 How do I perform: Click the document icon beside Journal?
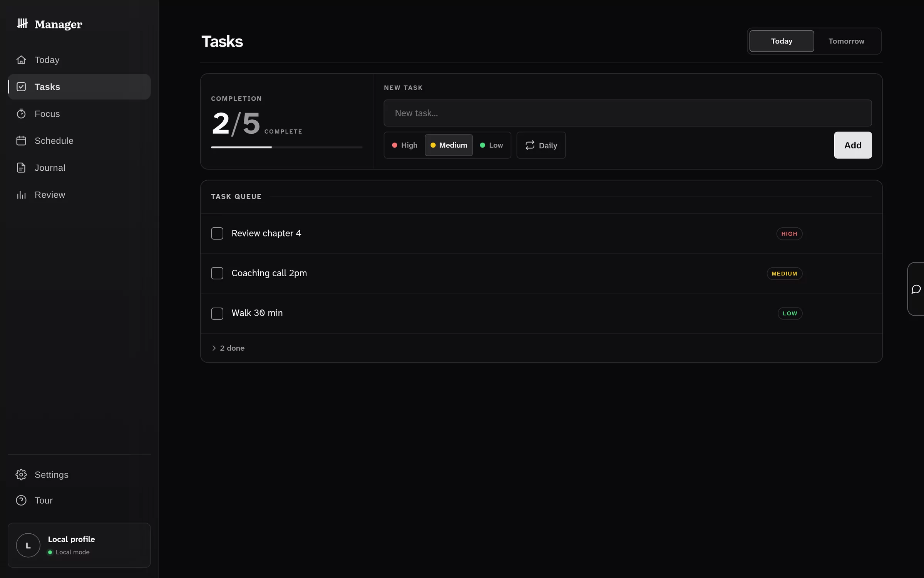[21, 168]
